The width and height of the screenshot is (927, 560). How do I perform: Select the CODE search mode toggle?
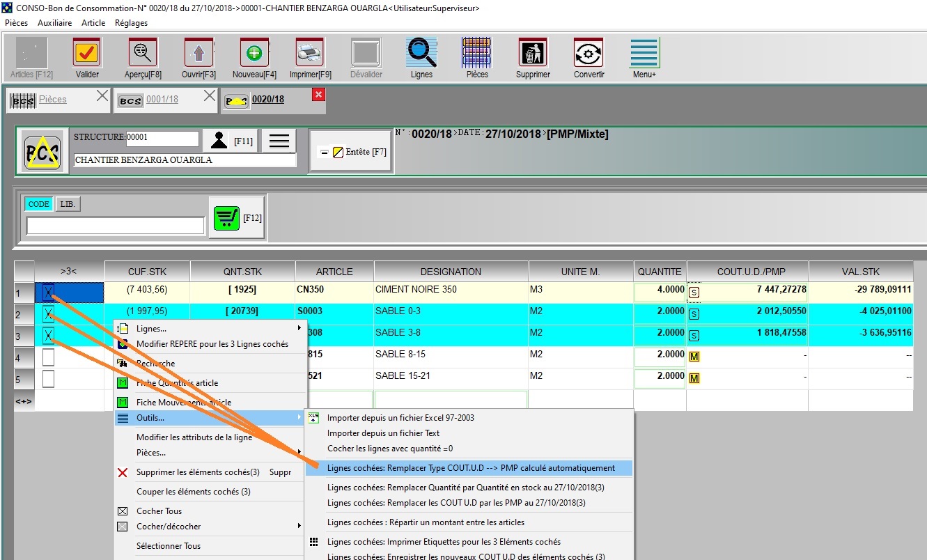[x=38, y=204]
